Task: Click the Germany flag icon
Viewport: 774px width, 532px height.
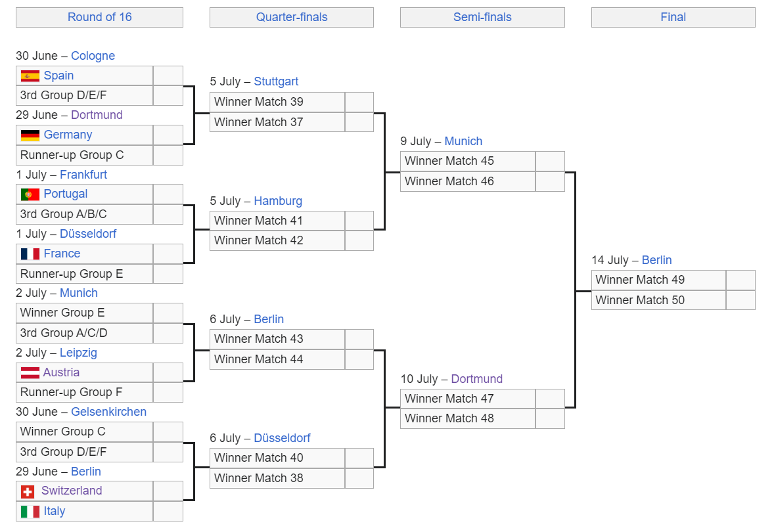Action: click(x=30, y=135)
